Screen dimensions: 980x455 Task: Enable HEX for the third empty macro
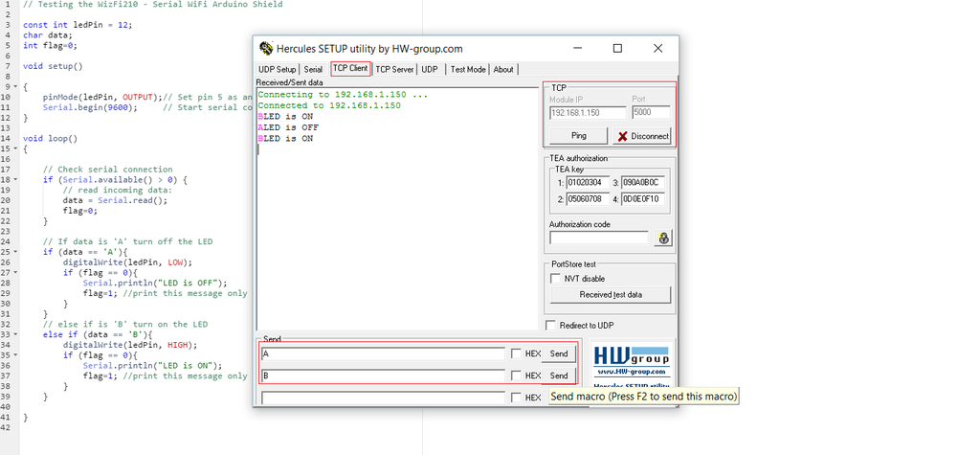point(516,398)
